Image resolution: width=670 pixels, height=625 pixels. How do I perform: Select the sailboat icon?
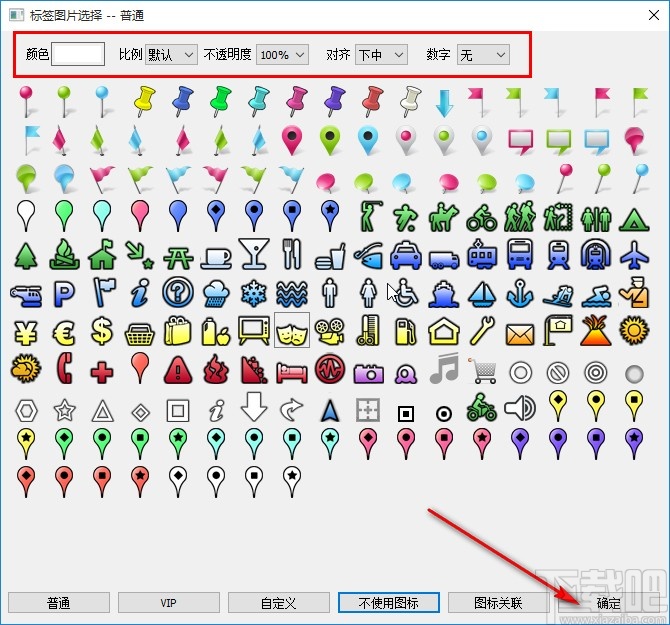[482, 294]
